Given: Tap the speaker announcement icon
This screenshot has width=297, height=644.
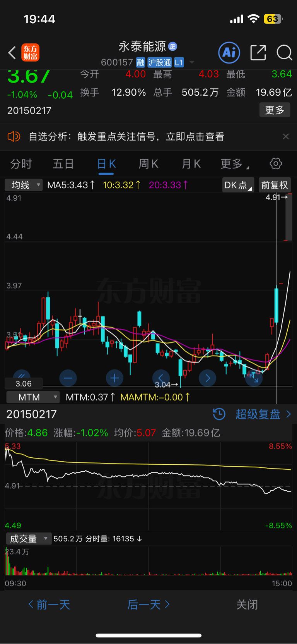Looking at the screenshot, I should pos(14,136).
